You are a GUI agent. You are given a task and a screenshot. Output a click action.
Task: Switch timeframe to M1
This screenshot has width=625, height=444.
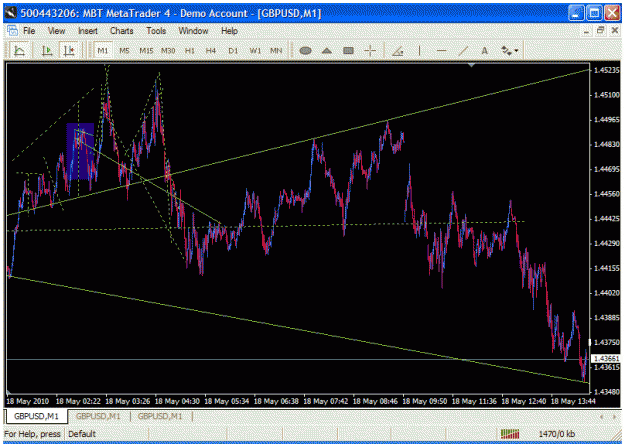tap(103, 51)
